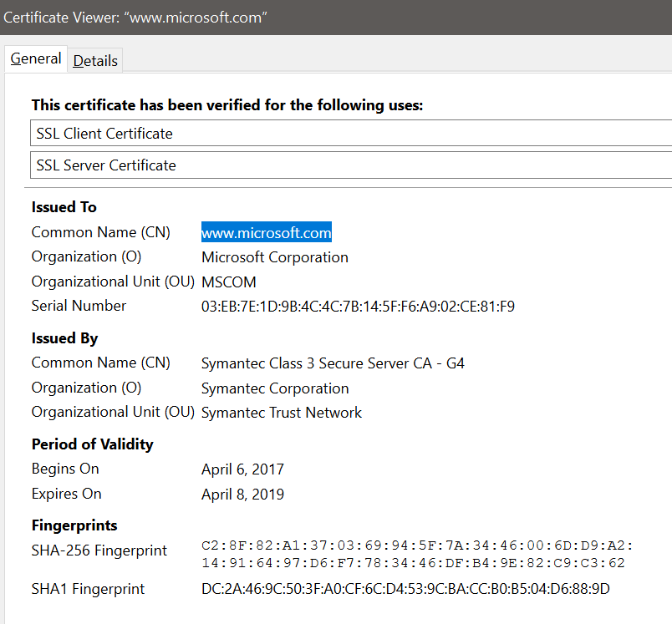Click the Period of Validity heading
The image size is (672, 624).
(93, 444)
